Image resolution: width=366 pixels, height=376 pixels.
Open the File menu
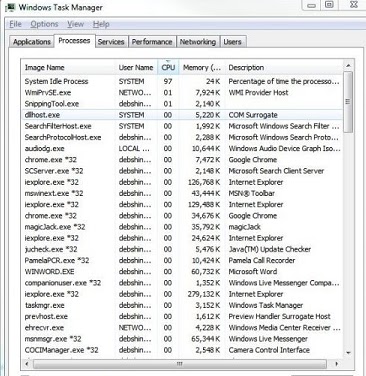click(x=15, y=24)
